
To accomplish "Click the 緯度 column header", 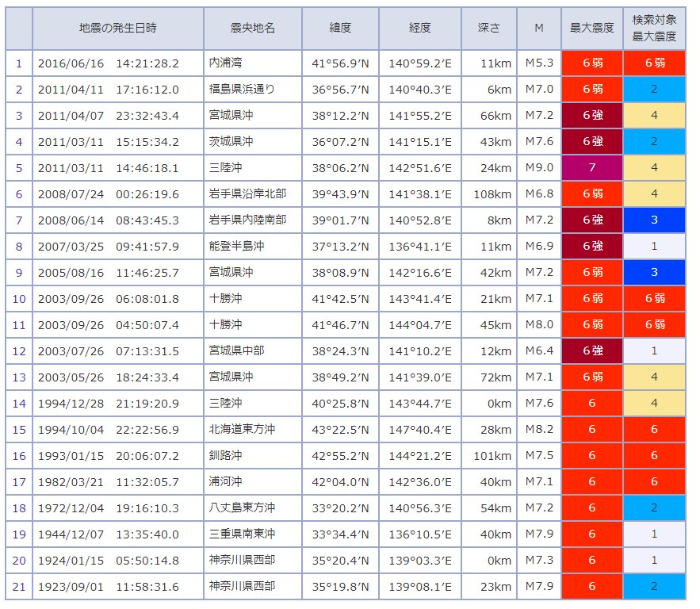I will pyautogui.click(x=340, y=28).
